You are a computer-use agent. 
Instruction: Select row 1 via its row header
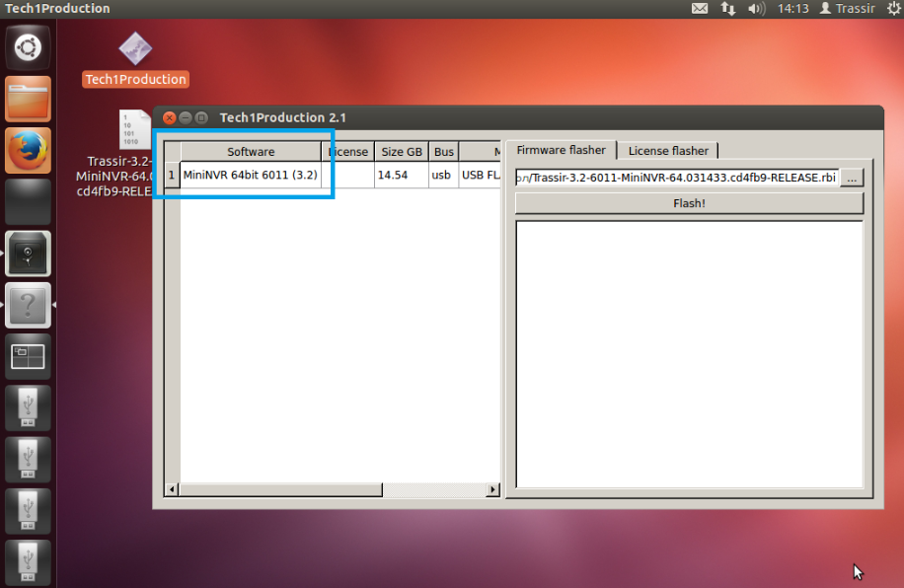click(x=172, y=175)
